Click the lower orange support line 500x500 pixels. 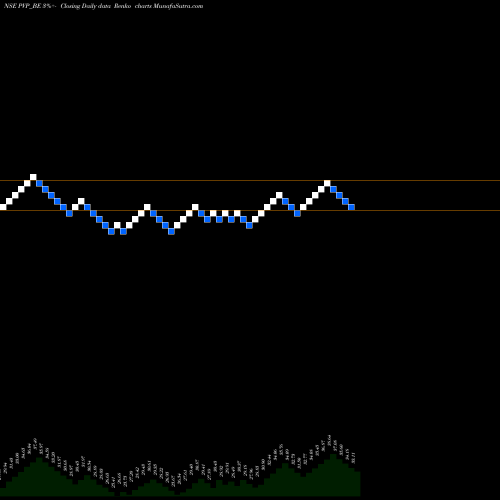pos(250,210)
